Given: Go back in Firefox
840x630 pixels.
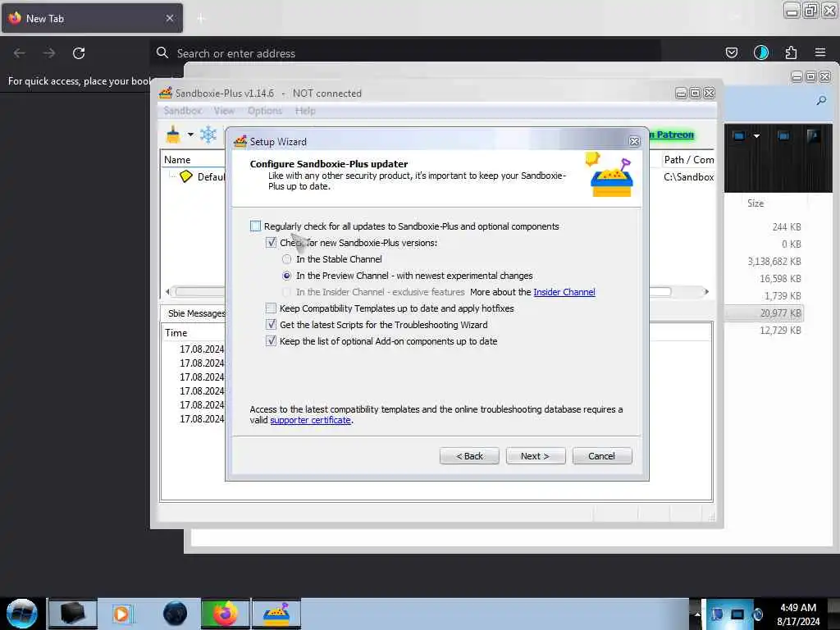Looking at the screenshot, I should coord(20,53).
